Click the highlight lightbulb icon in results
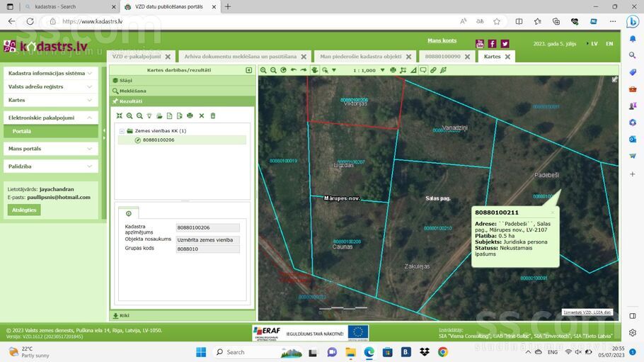This screenshot has width=644, height=362. [149, 116]
